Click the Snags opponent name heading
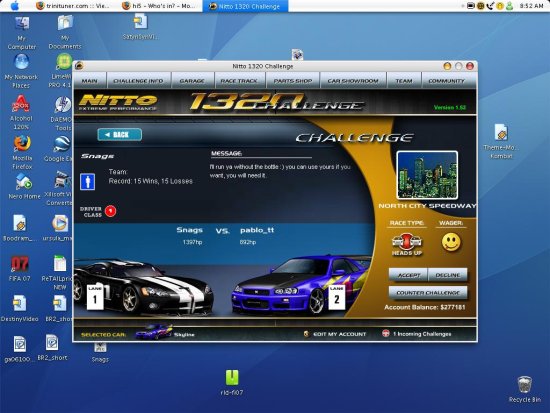The width and height of the screenshot is (550, 413). [98, 156]
